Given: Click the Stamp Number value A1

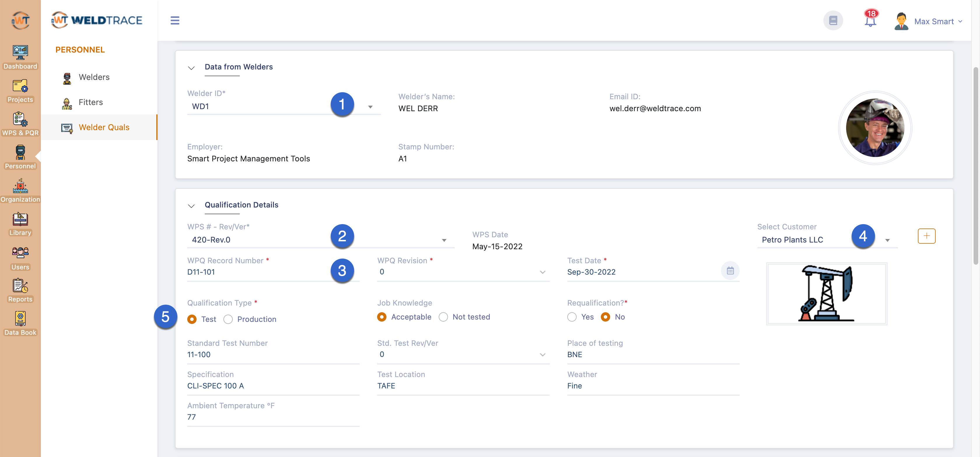Looking at the screenshot, I should 402,159.
